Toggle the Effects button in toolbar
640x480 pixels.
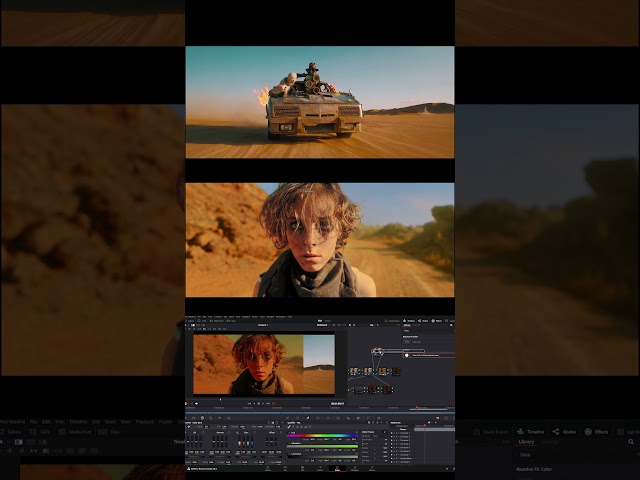(436, 321)
